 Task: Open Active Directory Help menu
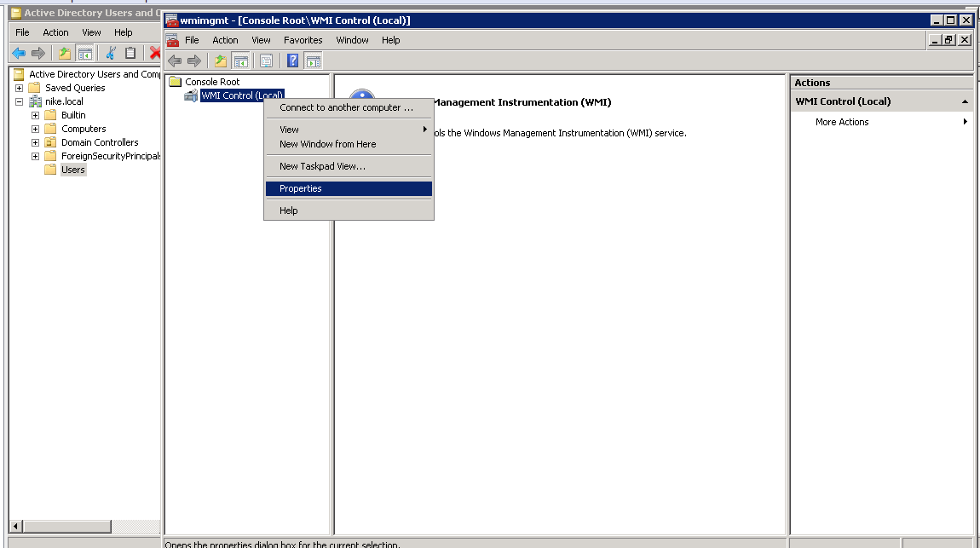coord(123,32)
